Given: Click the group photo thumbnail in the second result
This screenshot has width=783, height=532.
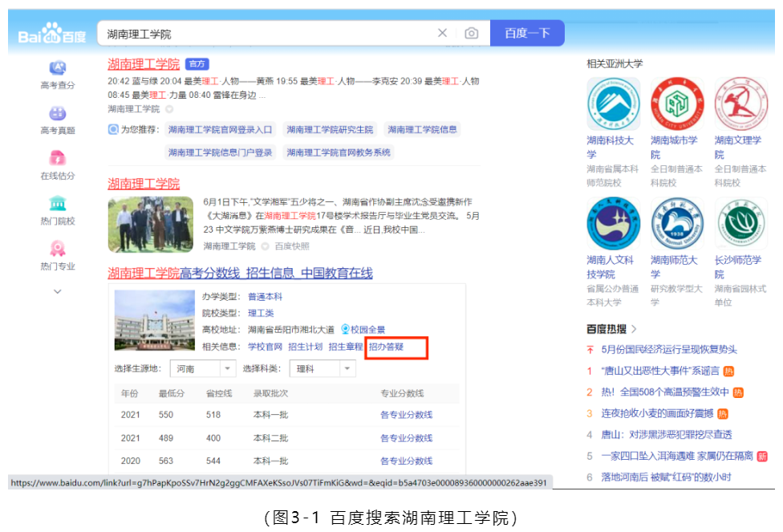Looking at the screenshot, I should point(151,225).
